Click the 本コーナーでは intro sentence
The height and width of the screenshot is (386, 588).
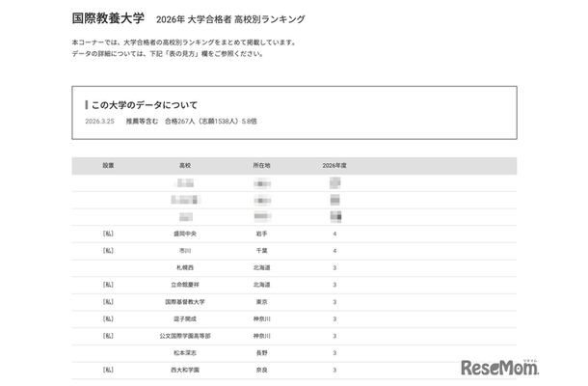pyautogui.click(x=184, y=42)
